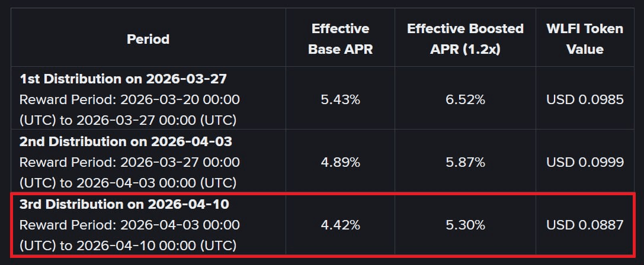Select the reward period text starting 2026-03-20

point(129,109)
